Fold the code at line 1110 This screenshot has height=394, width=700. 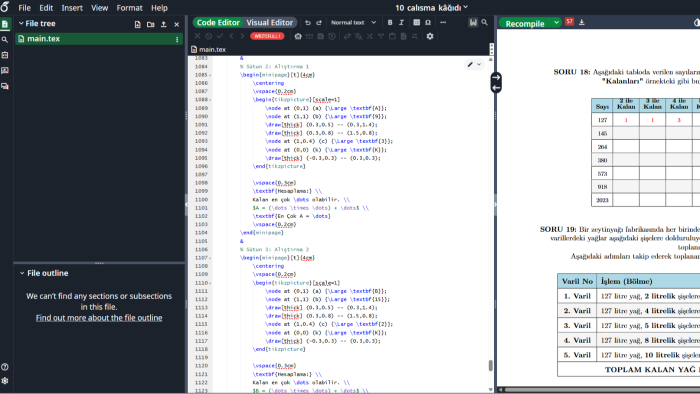coord(210,283)
